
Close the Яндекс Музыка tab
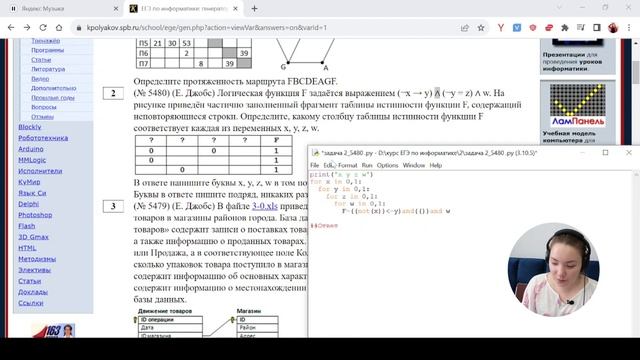116,8
